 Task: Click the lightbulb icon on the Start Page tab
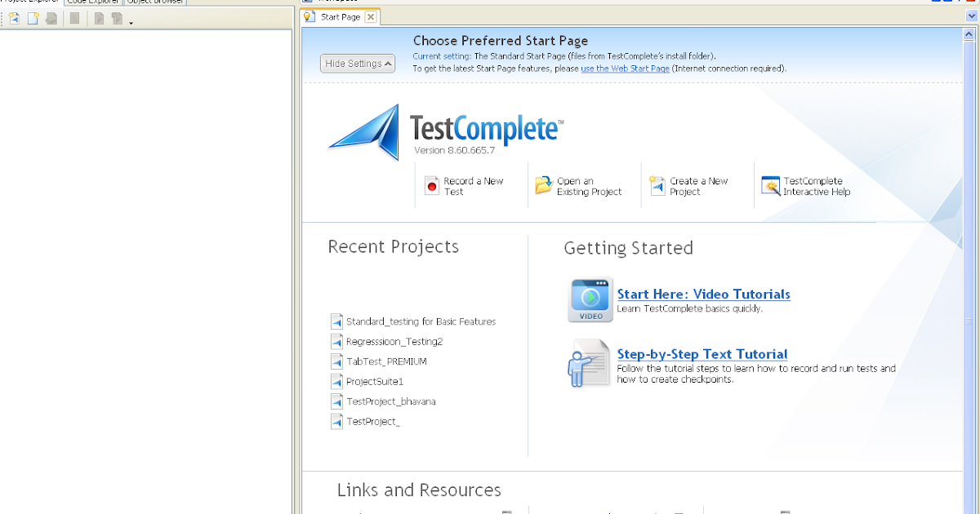pyautogui.click(x=308, y=16)
